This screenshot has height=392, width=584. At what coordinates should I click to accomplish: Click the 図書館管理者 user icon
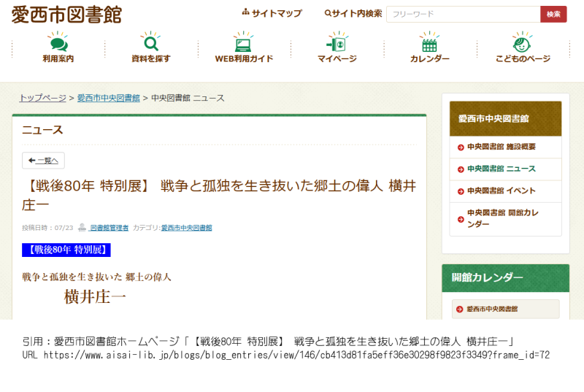82,228
